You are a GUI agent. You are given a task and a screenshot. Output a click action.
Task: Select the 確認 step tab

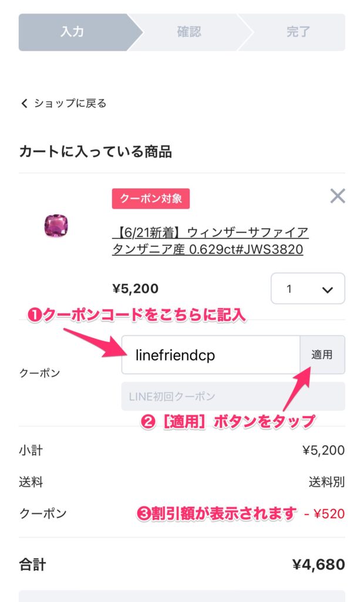(188, 32)
